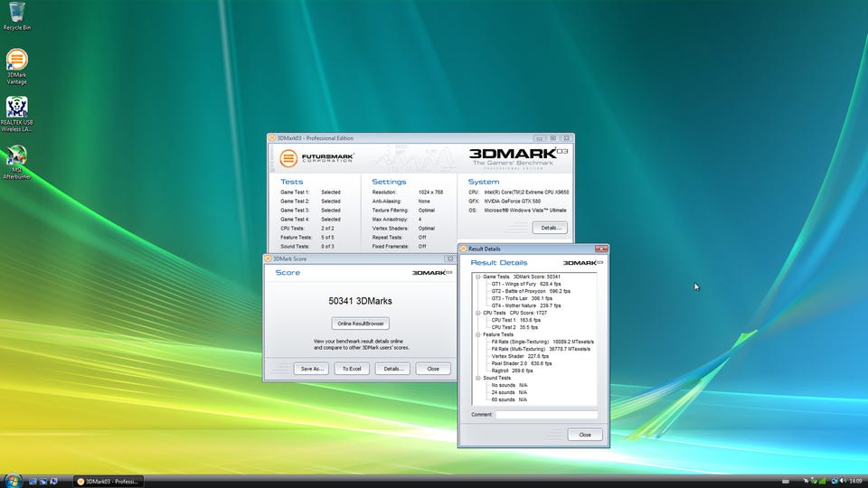Select the 24 sounds N/A row

509,392
